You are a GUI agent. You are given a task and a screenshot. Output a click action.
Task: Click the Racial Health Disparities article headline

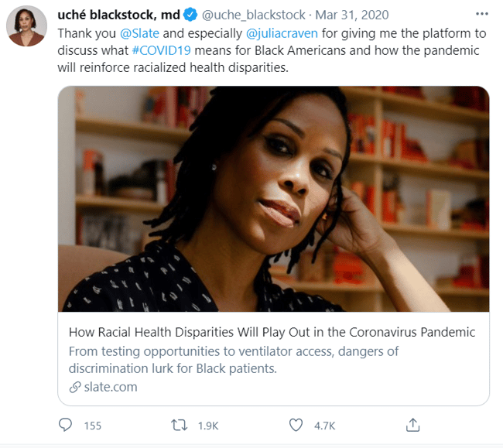pyautogui.click(x=272, y=332)
